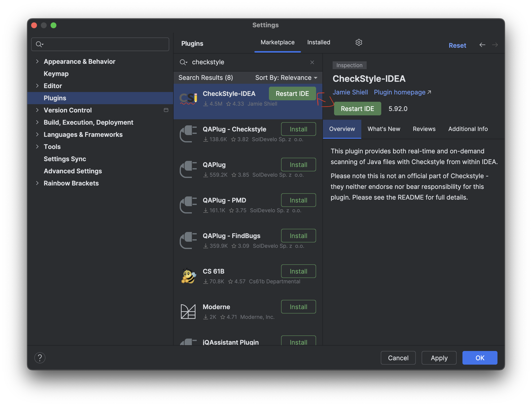Open the Jamie Shiell author link
532x406 pixels.
tap(350, 92)
